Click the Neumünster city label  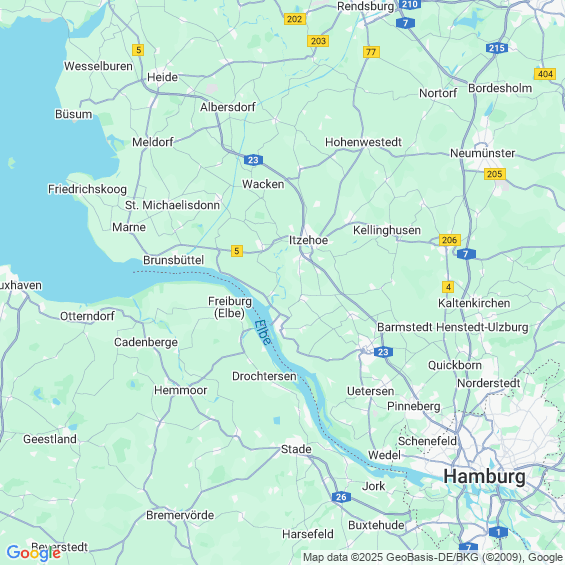click(x=482, y=153)
